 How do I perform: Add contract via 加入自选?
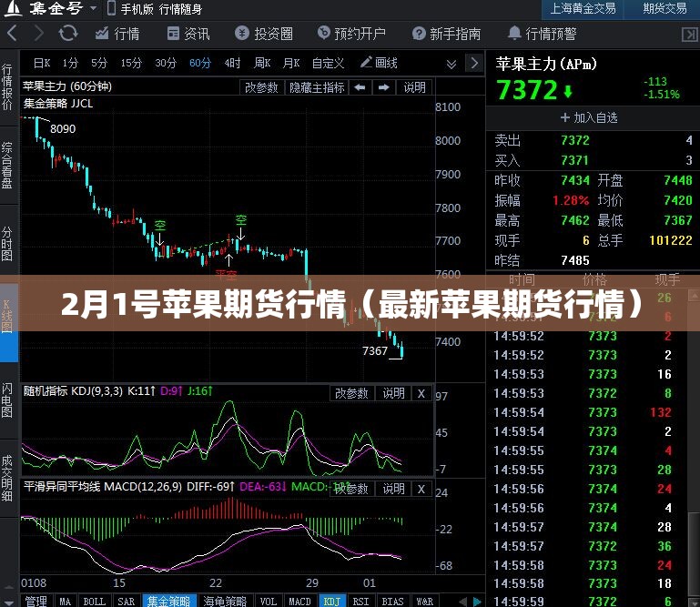coord(589,117)
